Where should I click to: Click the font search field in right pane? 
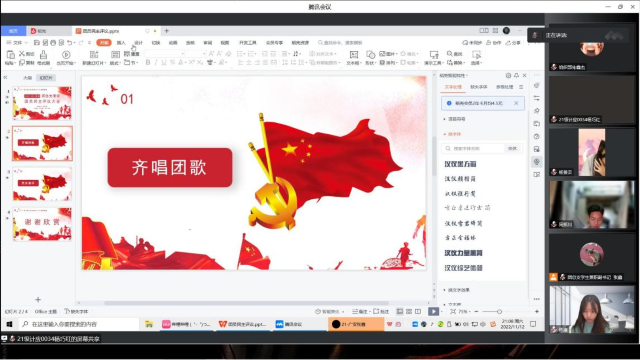point(473,148)
